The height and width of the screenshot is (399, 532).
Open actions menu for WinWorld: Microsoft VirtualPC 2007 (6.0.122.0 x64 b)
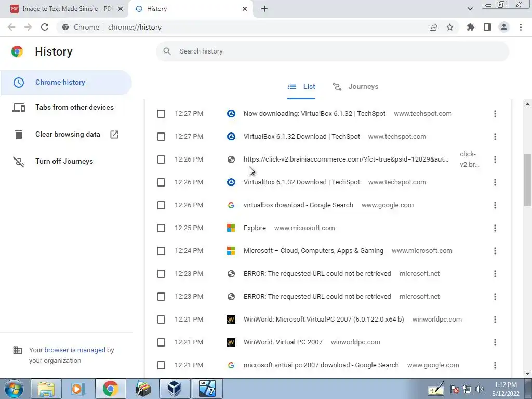tap(495, 320)
